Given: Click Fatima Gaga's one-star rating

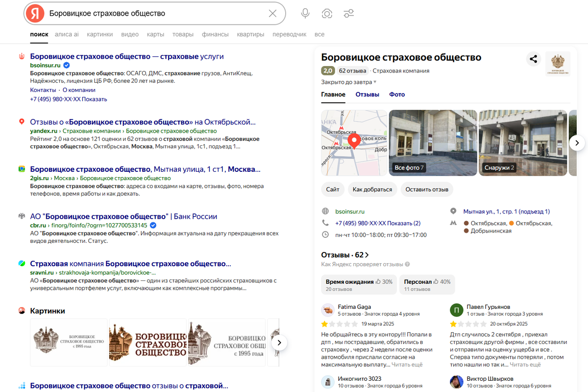Looking at the screenshot, I should 339,324.
